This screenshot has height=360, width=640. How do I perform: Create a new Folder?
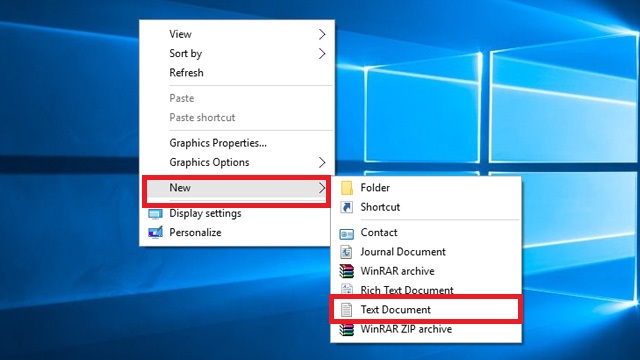coord(426,188)
